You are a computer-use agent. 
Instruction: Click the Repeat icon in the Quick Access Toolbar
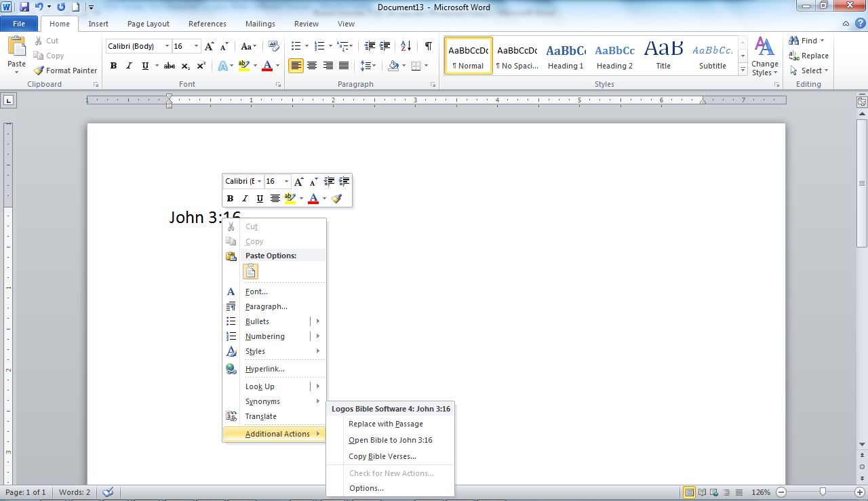click(x=61, y=7)
